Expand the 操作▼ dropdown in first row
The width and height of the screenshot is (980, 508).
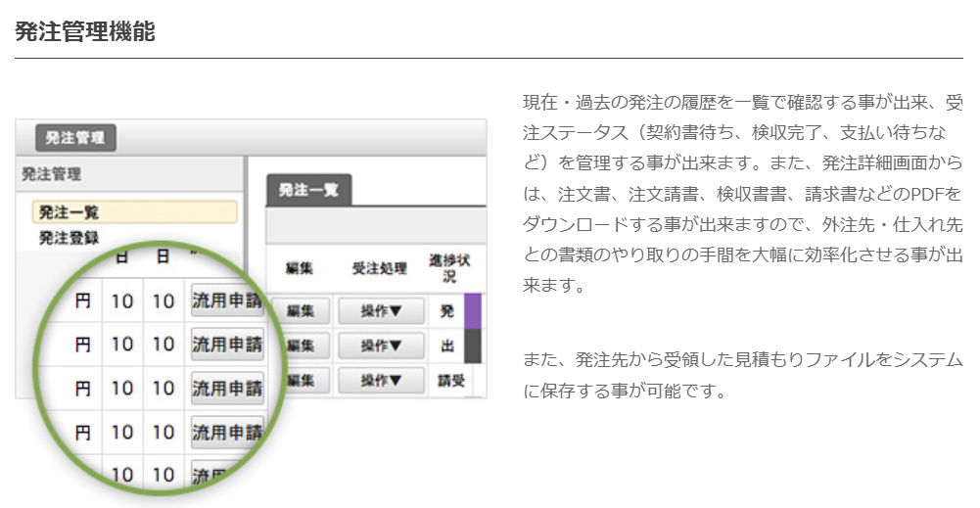point(380,311)
